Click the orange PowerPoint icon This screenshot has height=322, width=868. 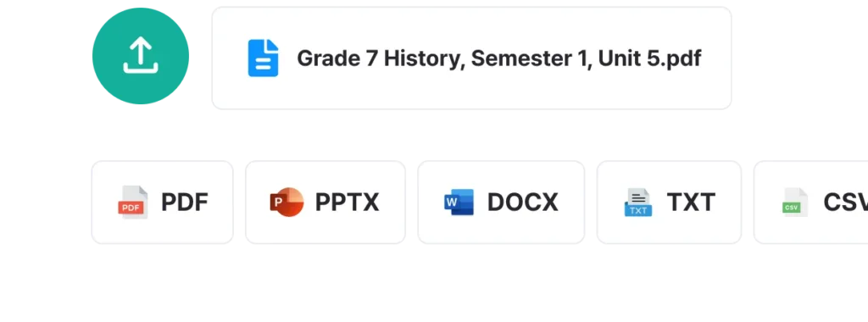click(x=287, y=202)
